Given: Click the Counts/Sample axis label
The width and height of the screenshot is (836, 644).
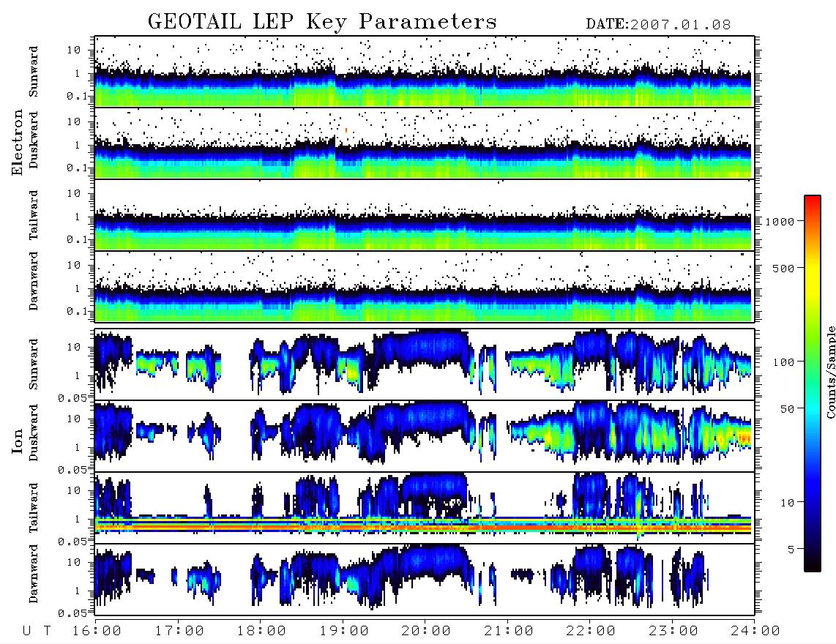Looking at the screenshot, I should click(x=831, y=372).
